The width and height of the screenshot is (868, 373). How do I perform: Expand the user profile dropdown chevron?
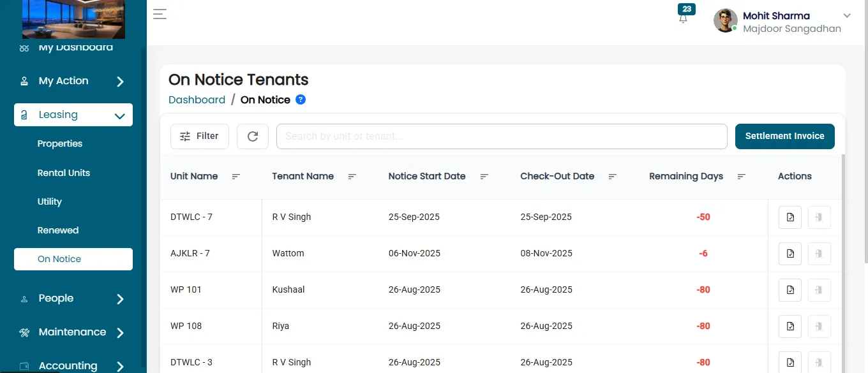[x=847, y=16]
